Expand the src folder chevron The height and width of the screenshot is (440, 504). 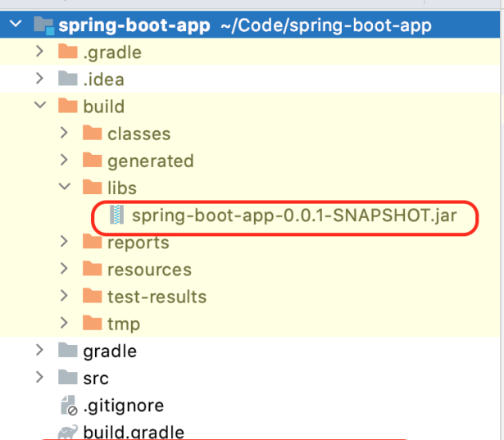[39, 377]
